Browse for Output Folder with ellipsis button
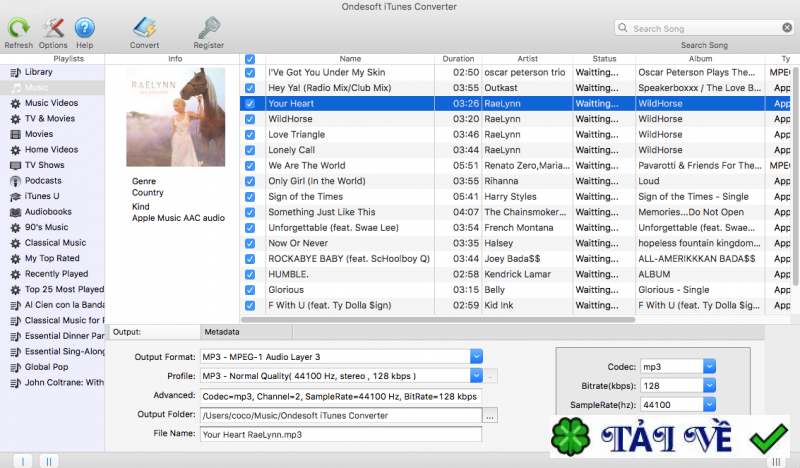Screen dimensions: 800x468 pyautogui.click(x=490, y=416)
